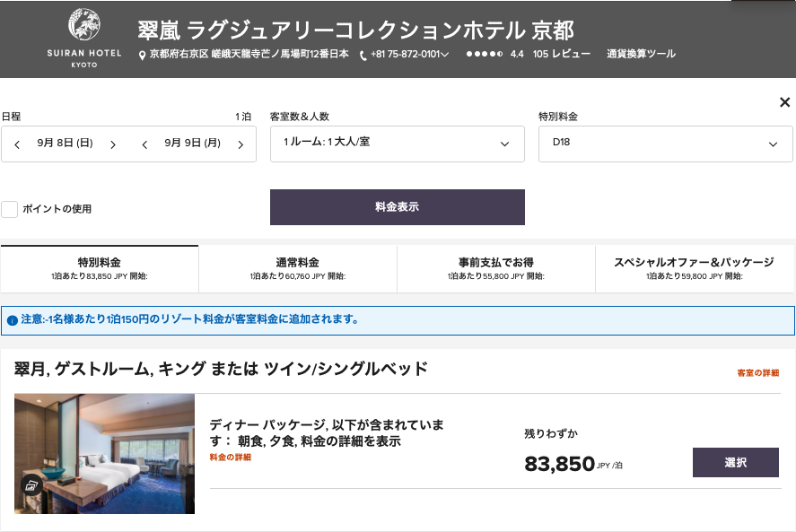
Task: Switch to the 通常料金 tab
Action: 297,269
